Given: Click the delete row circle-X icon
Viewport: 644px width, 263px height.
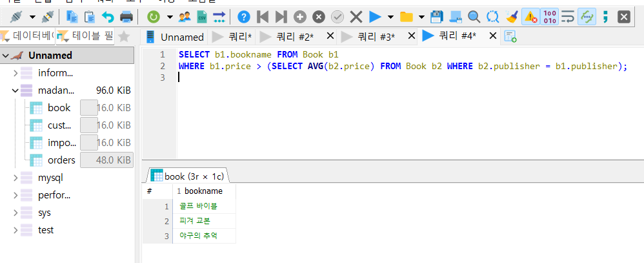Looking at the screenshot, I should pyautogui.click(x=318, y=17).
